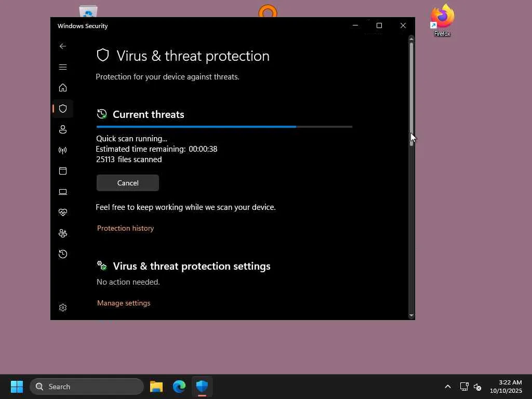Close the Windows Security window
Viewport: 532px width, 399px height.
coord(403,25)
